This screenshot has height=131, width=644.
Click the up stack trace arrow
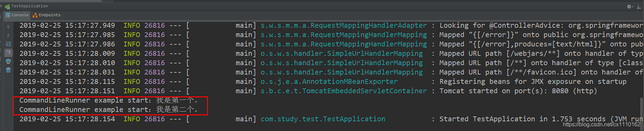[x=8, y=27]
